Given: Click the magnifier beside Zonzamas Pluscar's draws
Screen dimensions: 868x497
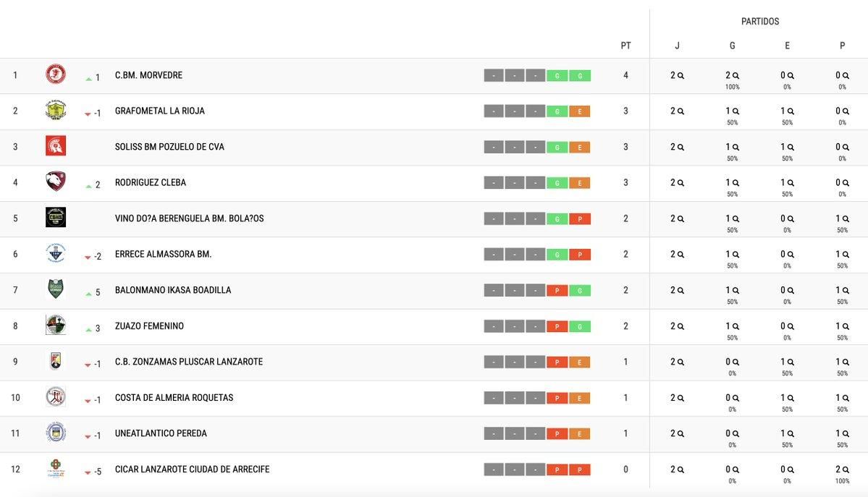Looking at the screenshot, I should point(791,362).
